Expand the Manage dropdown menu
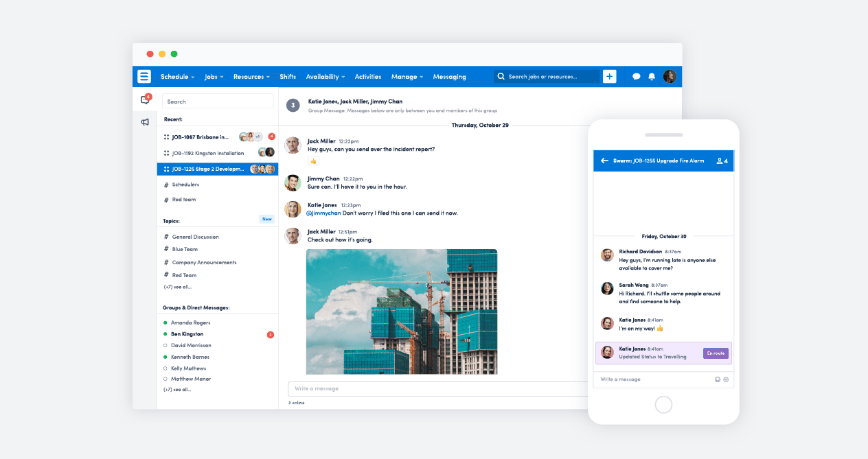This screenshot has width=868, height=459. point(407,77)
